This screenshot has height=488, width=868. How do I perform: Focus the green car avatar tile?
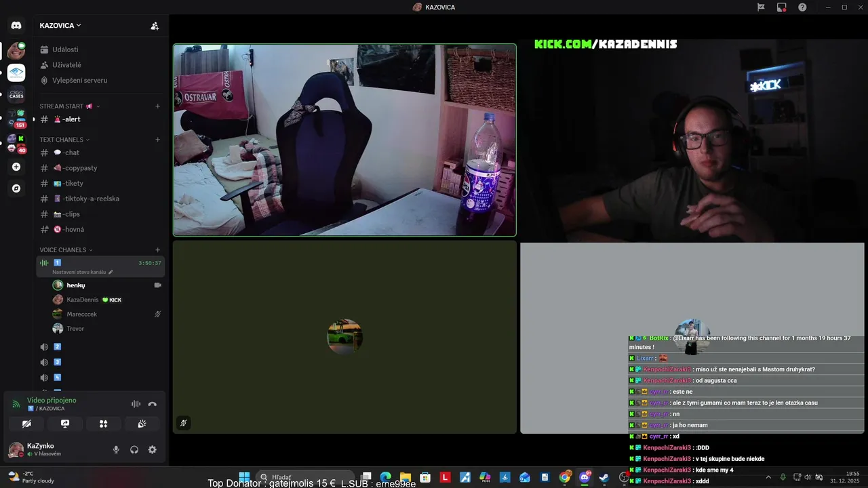click(x=344, y=337)
